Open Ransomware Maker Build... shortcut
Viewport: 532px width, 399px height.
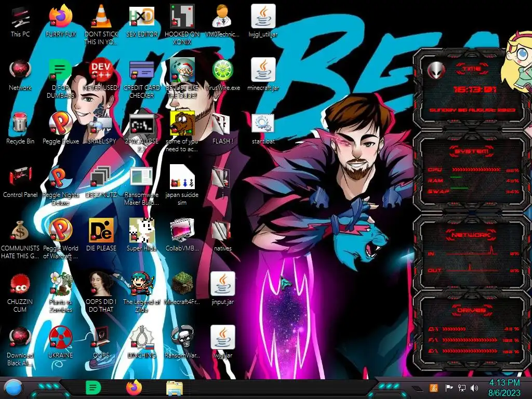click(x=141, y=187)
